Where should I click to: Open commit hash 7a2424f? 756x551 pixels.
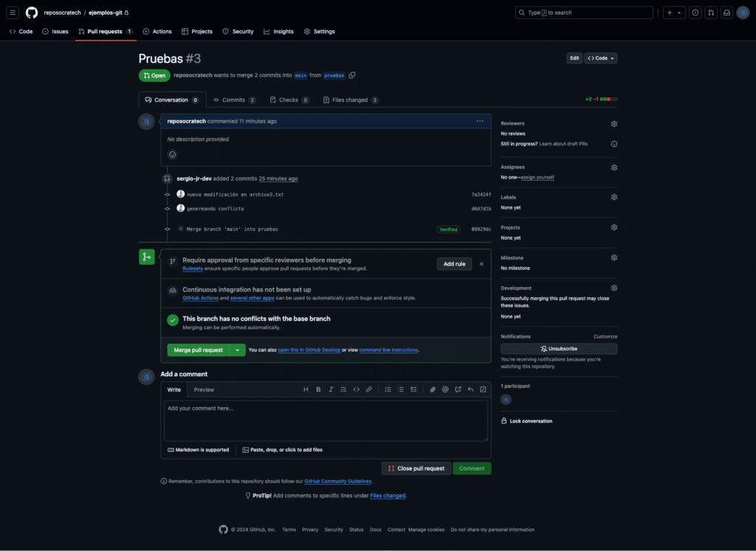[481, 195]
